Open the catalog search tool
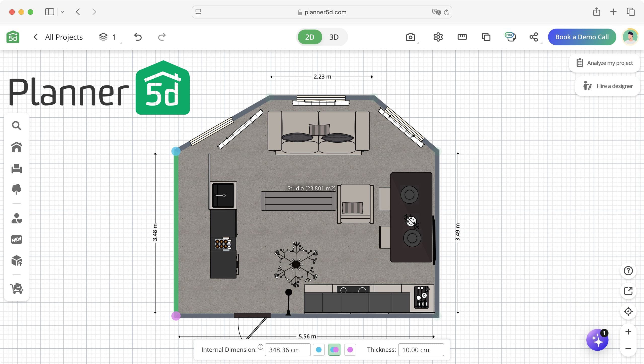Screen dimensions: 644x364 point(16,125)
